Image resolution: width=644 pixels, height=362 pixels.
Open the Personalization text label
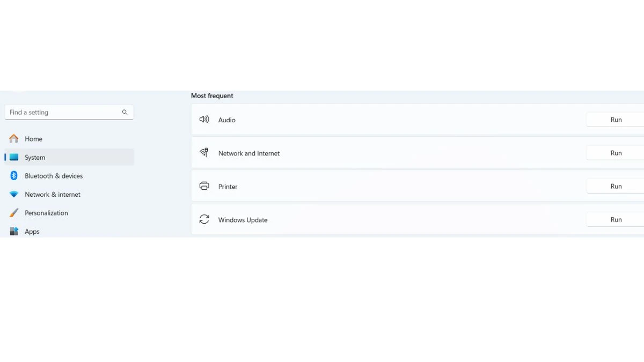tap(46, 213)
